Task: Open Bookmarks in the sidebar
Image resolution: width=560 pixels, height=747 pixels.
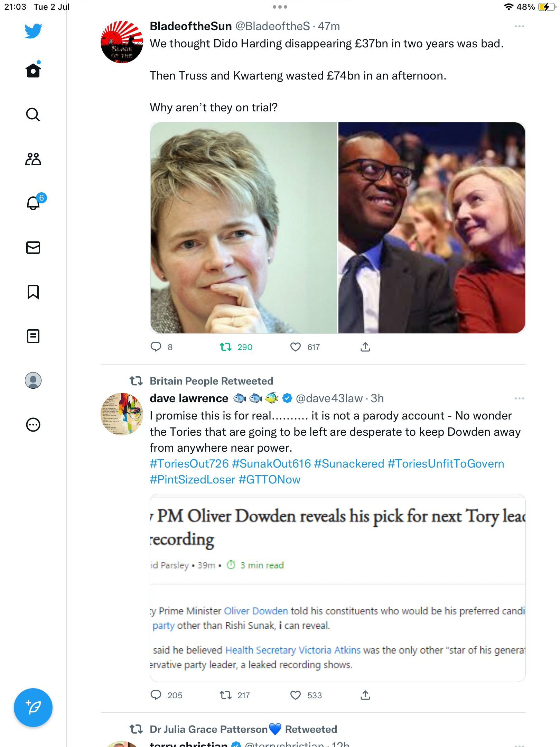Action: click(33, 292)
